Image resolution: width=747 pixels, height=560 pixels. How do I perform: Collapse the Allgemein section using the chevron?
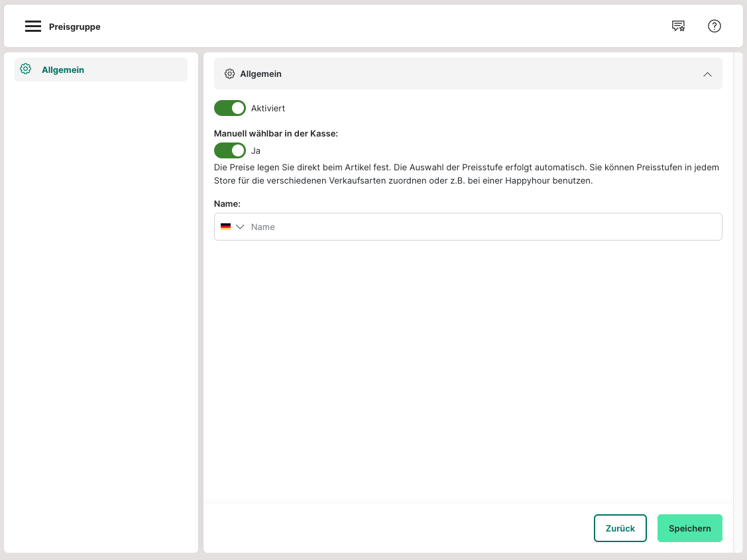(x=707, y=74)
